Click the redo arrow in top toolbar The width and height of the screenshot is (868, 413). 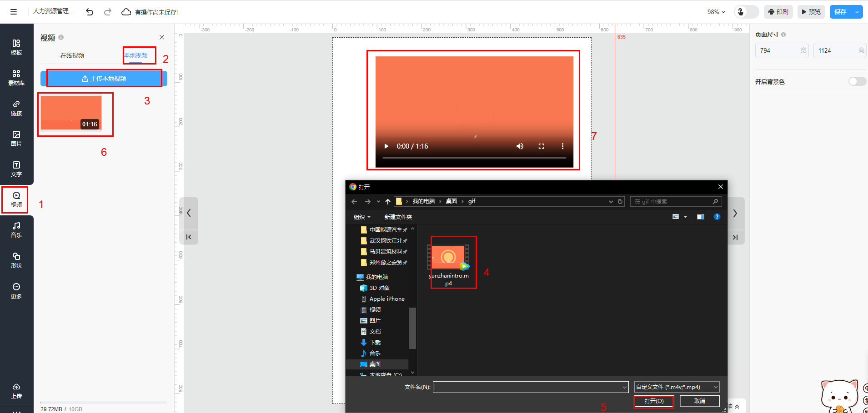point(108,12)
